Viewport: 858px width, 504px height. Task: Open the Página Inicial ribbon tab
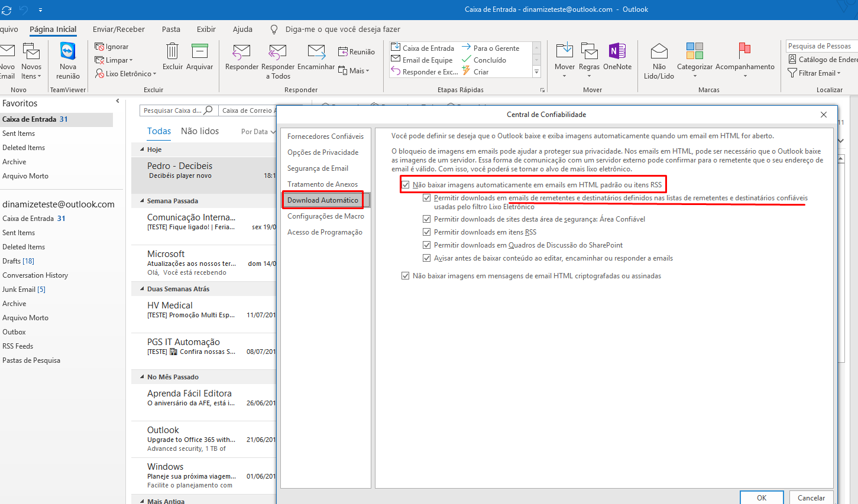53,29
